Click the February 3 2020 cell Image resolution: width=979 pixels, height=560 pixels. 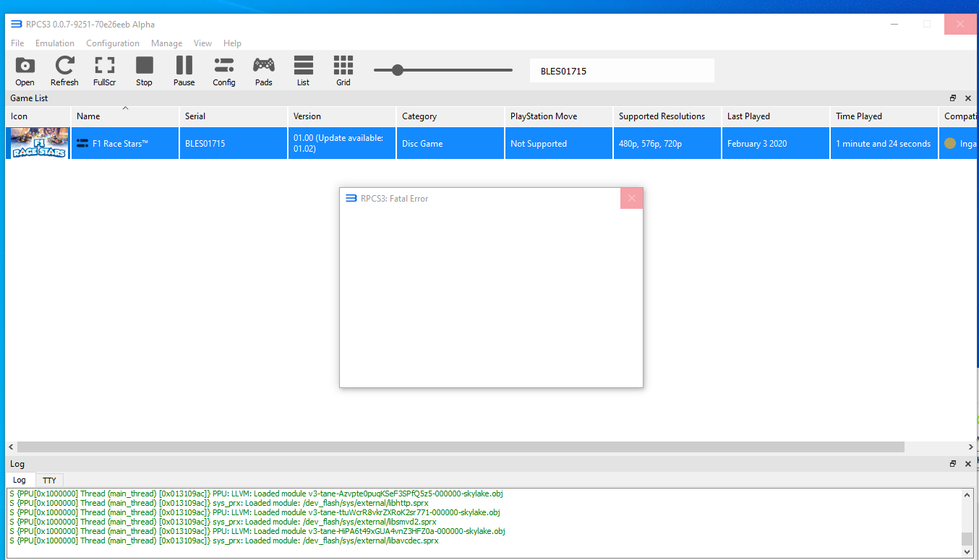pos(776,143)
